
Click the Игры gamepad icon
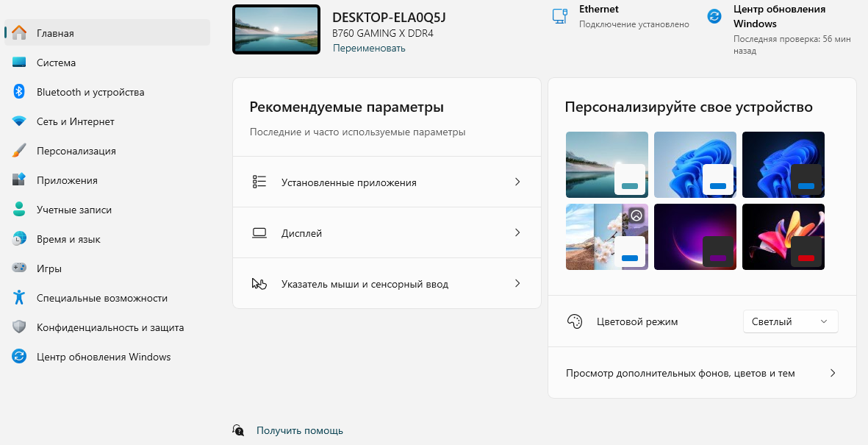click(x=19, y=268)
